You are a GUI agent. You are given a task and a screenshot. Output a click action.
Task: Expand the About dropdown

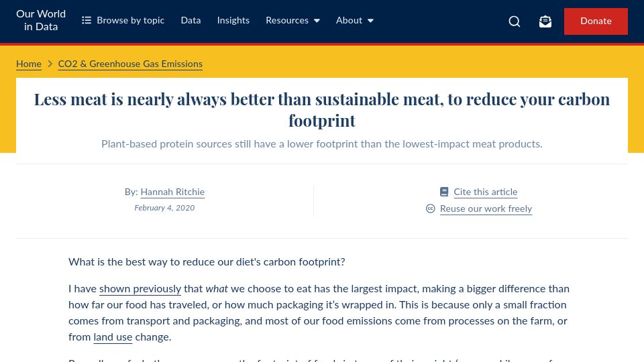pyautogui.click(x=354, y=20)
